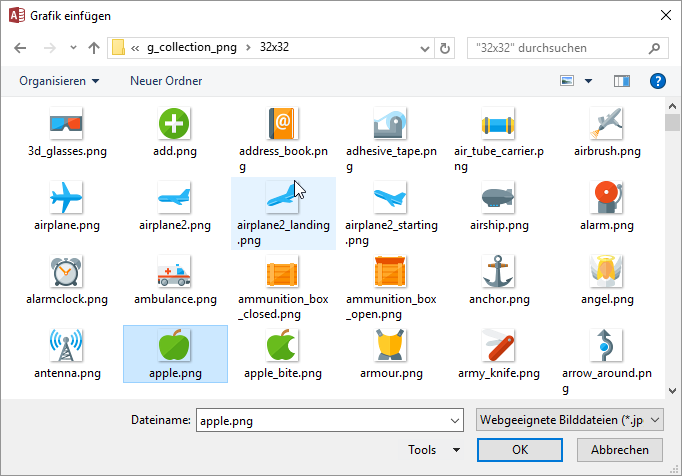Click the "32x32" durchsuchen search field

560,47
